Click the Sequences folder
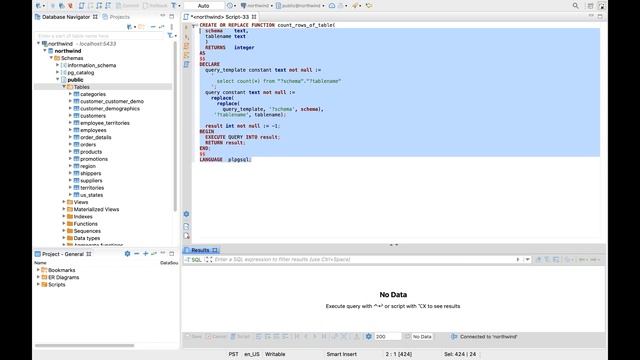 pos(87,231)
